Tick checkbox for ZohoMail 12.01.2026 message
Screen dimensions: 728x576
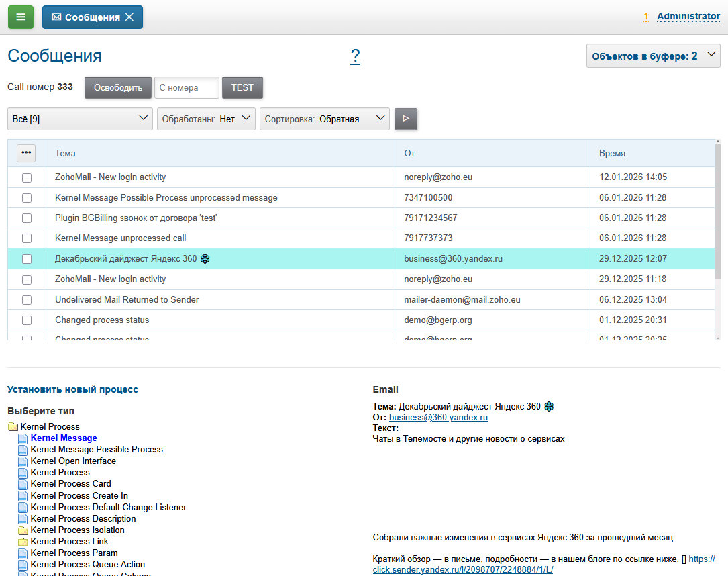coord(27,178)
